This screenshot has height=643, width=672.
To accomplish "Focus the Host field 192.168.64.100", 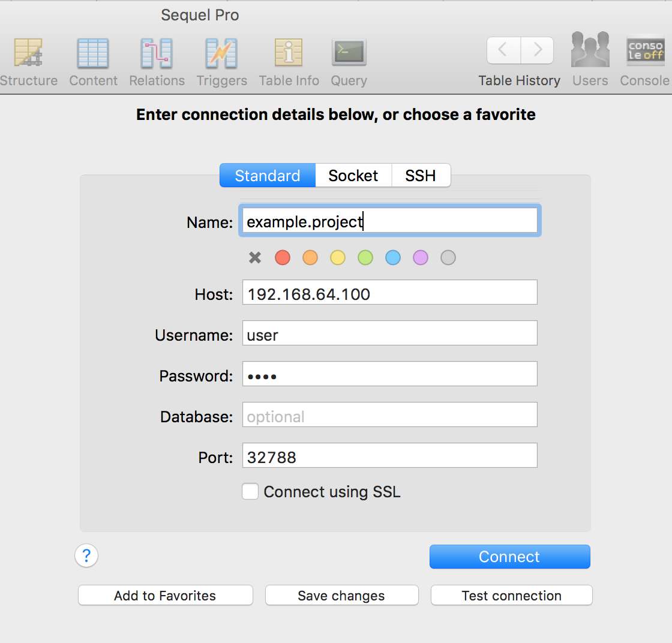I will (x=389, y=292).
